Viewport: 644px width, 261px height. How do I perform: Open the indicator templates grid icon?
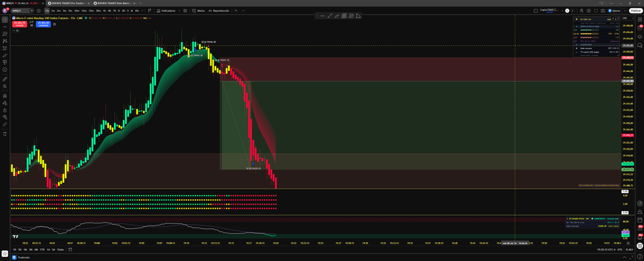click(x=185, y=11)
